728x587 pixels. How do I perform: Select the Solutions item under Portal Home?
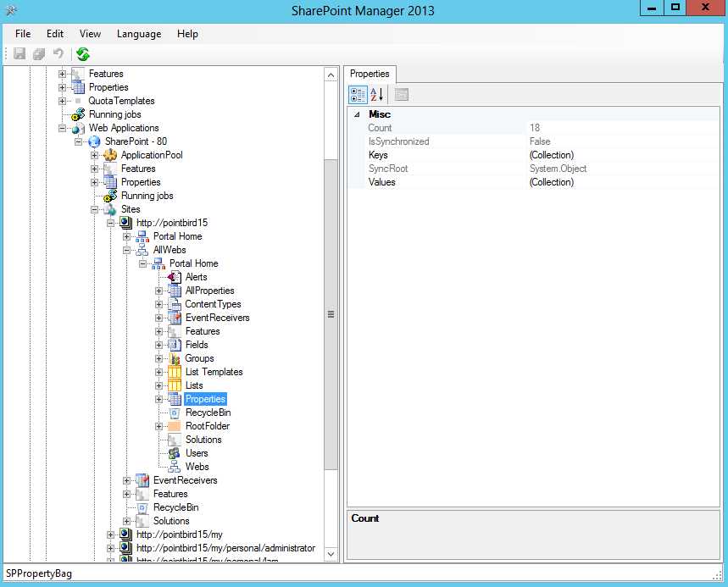(203, 440)
